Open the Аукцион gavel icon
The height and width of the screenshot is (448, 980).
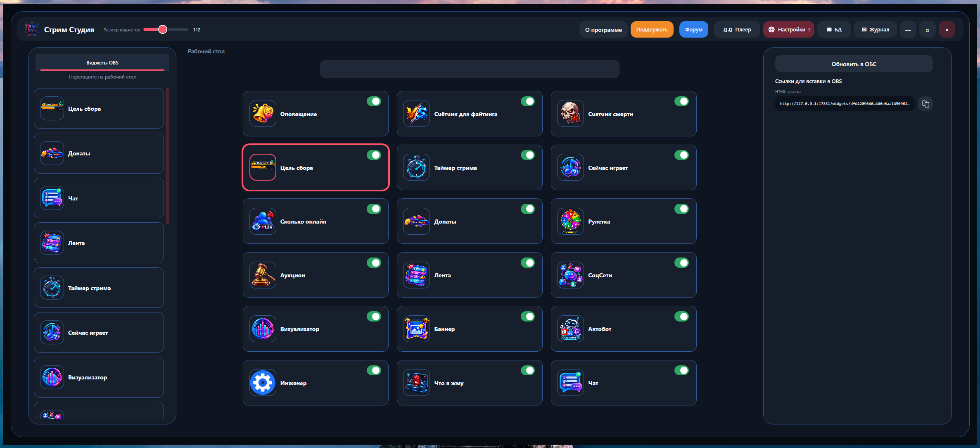[263, 275]
